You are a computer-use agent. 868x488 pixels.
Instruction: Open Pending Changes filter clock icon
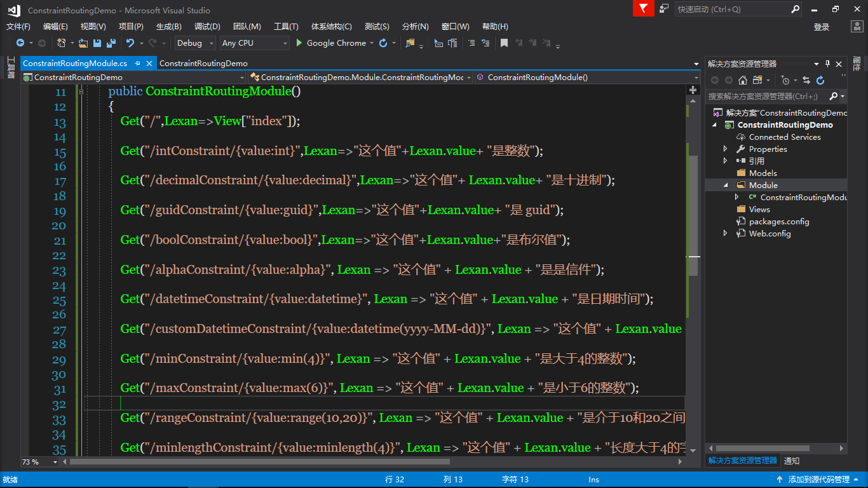[785, 80]
